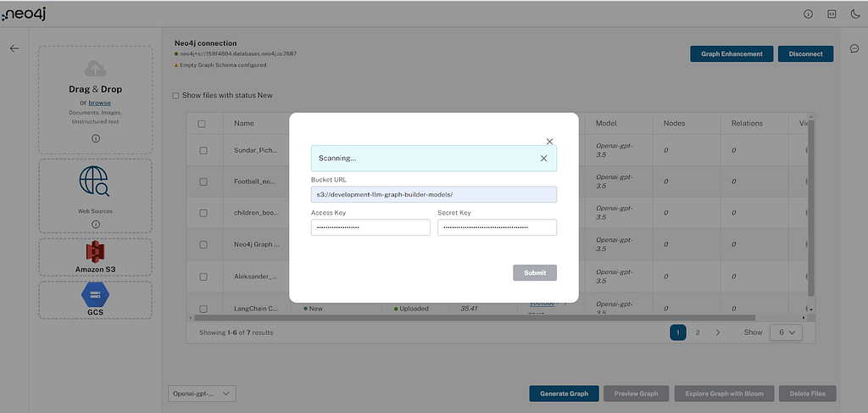
Task: Click the Name column header
Action: [244, 124]
